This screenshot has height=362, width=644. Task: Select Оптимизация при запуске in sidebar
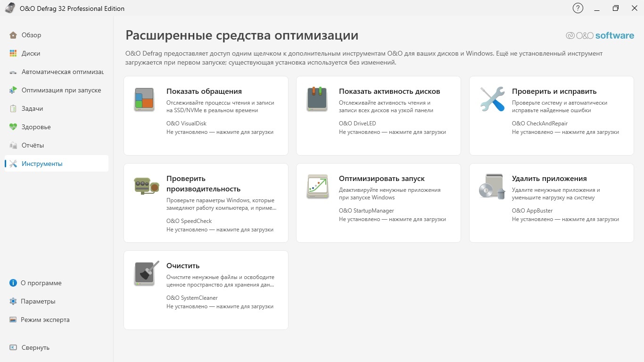(x=57, y=90)
